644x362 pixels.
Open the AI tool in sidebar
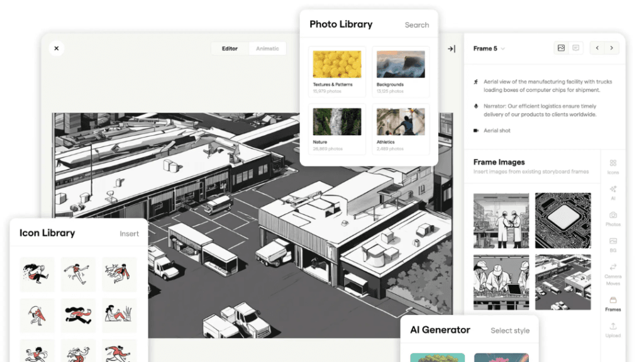pyautogui.click(x=613, y=192)
